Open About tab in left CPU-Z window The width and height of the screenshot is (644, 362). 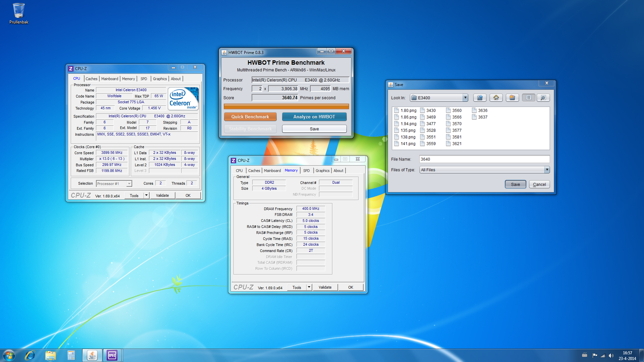click(x=176, y=79)
